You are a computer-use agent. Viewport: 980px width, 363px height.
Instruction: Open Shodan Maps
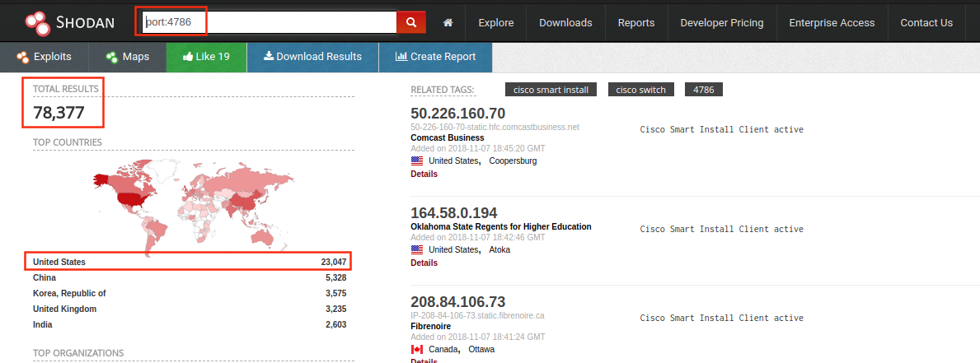tap(128, 57)
